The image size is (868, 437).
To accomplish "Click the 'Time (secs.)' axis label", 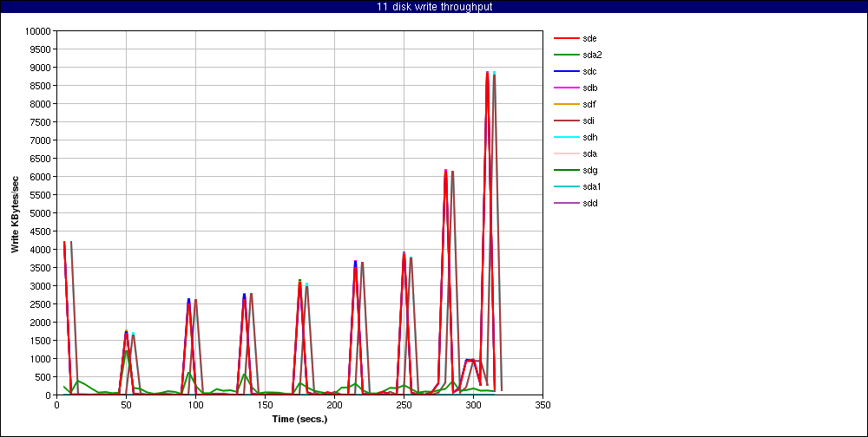I will click(x=299, y=419).
